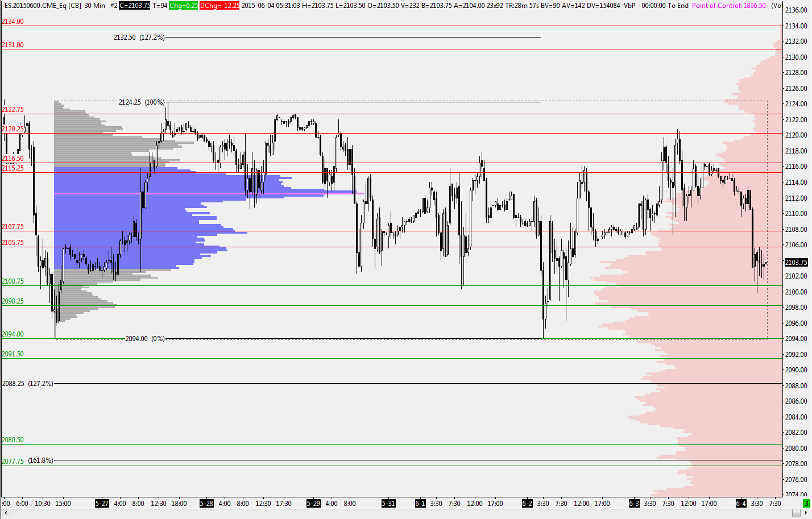Click the 5-28 date marker on time axis

click(x=206, y=504)
